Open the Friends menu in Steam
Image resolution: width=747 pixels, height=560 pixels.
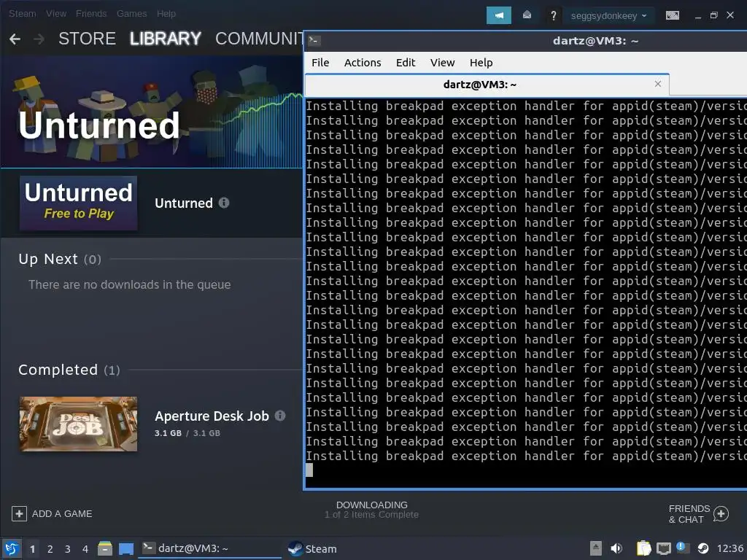91,14
